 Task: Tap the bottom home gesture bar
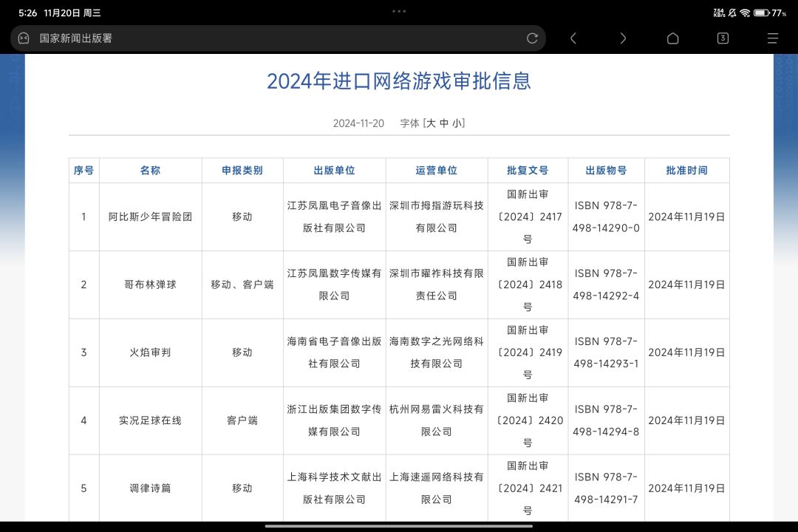point(399,526)
